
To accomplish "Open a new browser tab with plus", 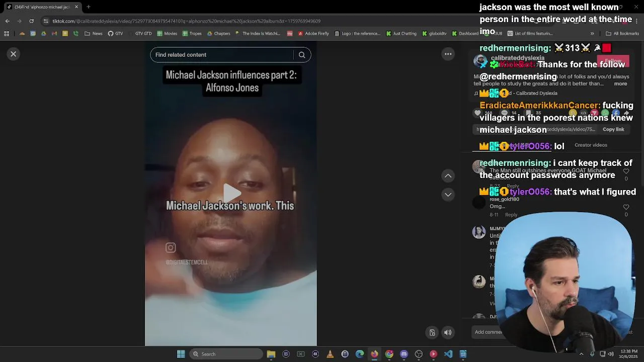I will coord(88,7).
